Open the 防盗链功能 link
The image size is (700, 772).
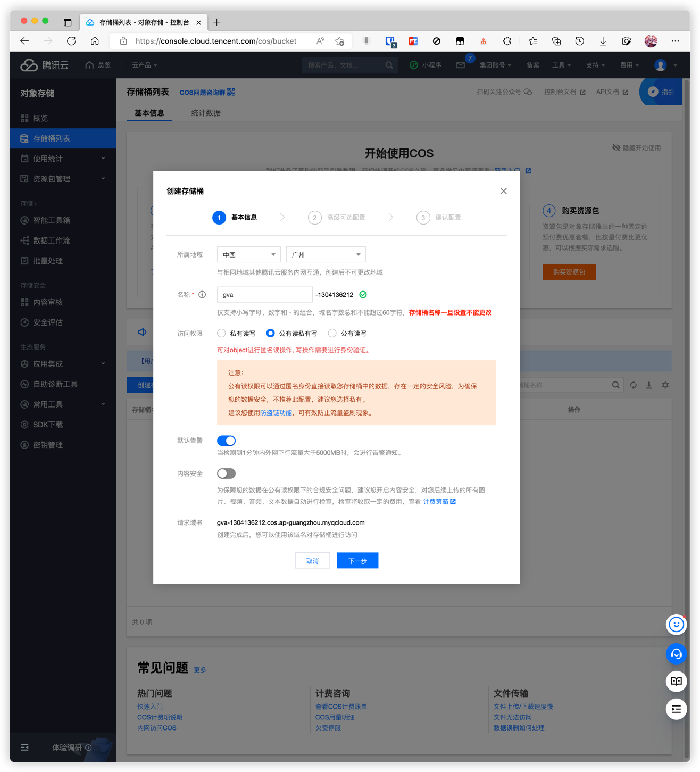(x=276, y=413)
